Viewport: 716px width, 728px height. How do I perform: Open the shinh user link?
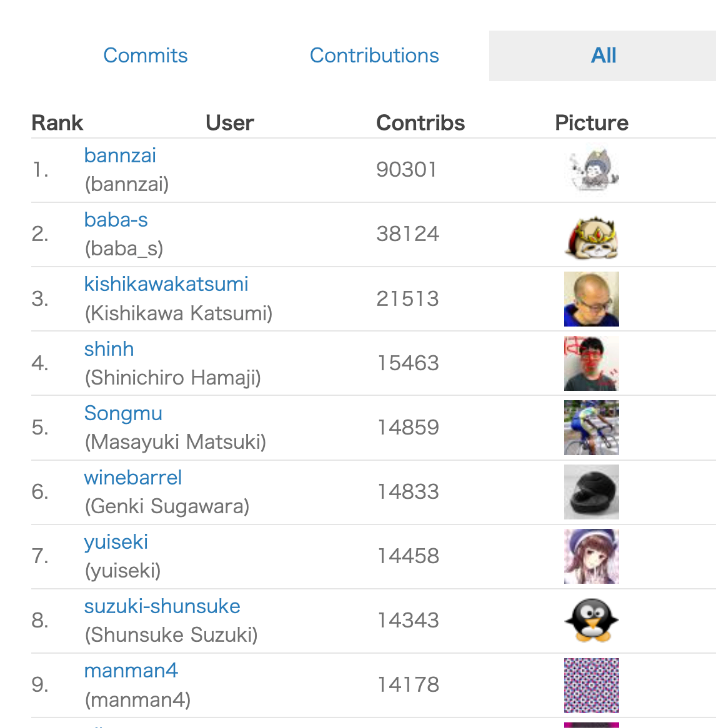[109, 348]
